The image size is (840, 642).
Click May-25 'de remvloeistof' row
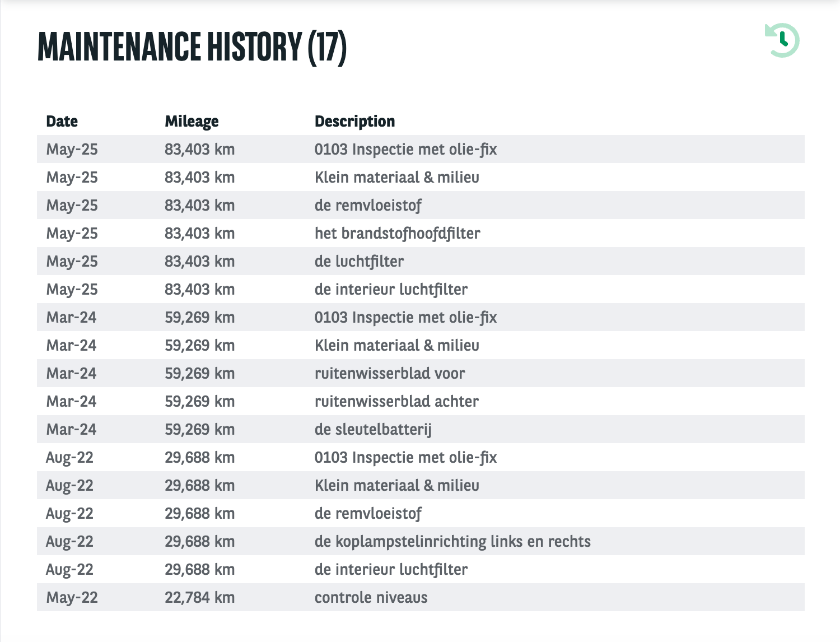(421, 205)
